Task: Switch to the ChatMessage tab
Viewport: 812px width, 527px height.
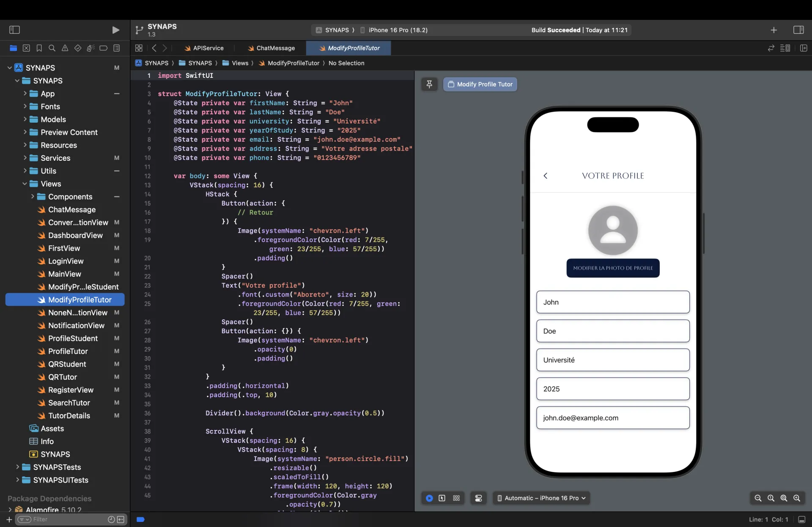Action: 271,48
